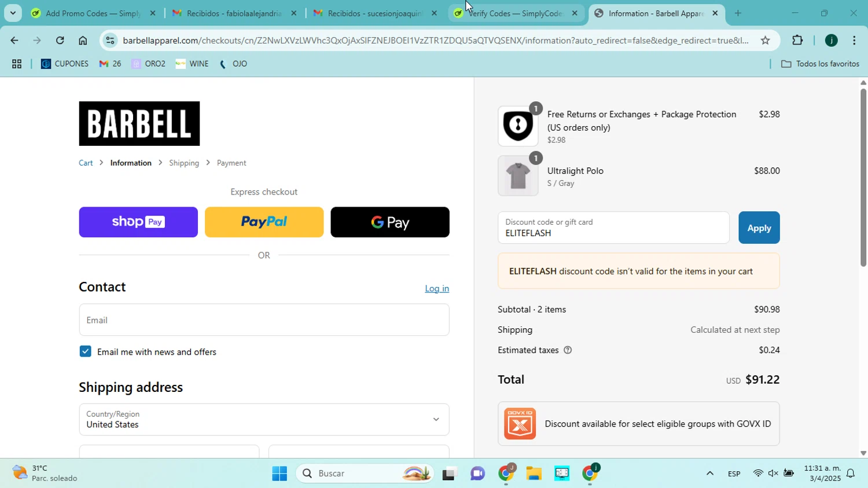The height and width of the screenshot is (488, 868).
Task: Click the page vertical scrollbar thumb
Action: point(863,177)
